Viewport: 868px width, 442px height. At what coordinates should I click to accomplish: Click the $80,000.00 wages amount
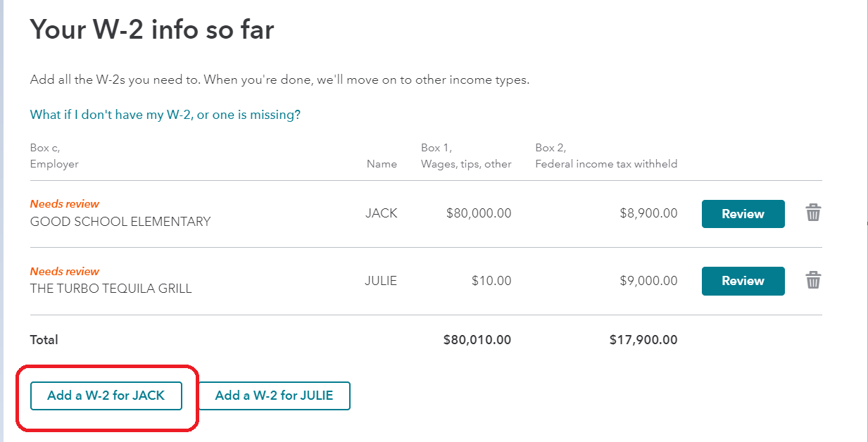click(479, 213)
